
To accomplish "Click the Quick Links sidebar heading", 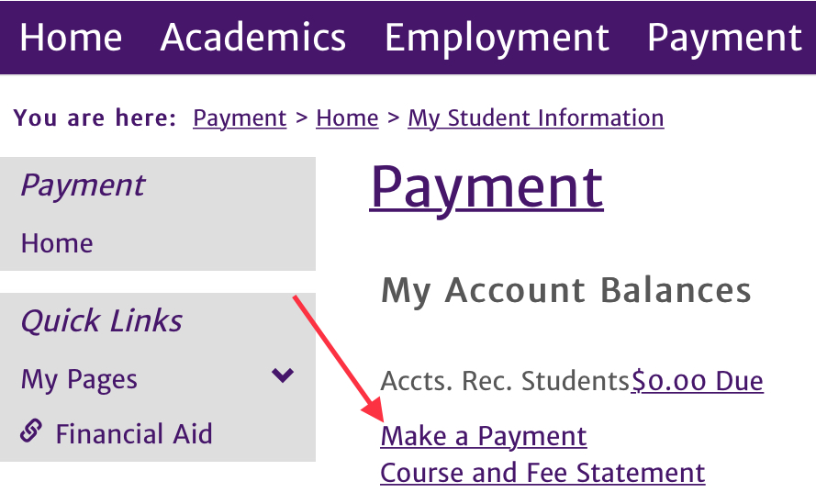I will (x=101, y=320).
